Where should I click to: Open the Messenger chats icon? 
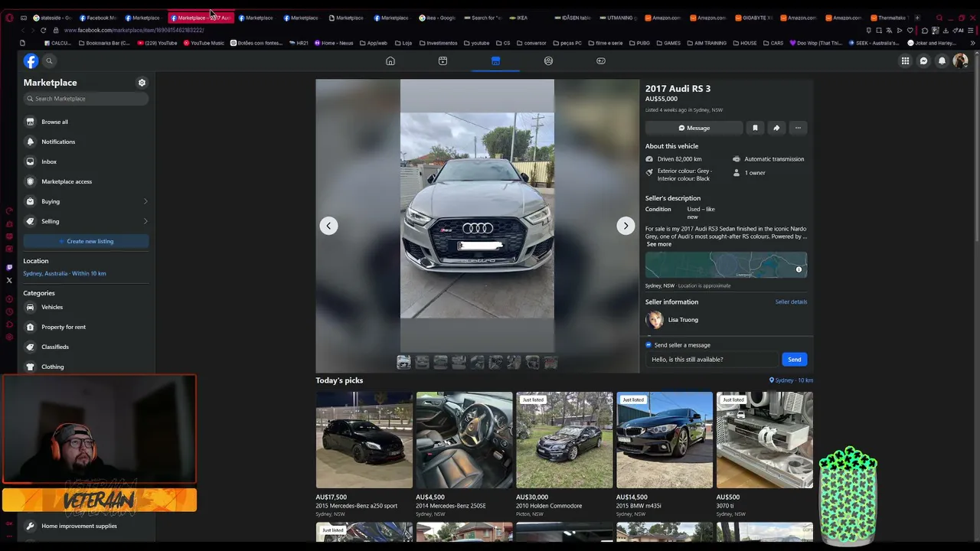point(923,61)
